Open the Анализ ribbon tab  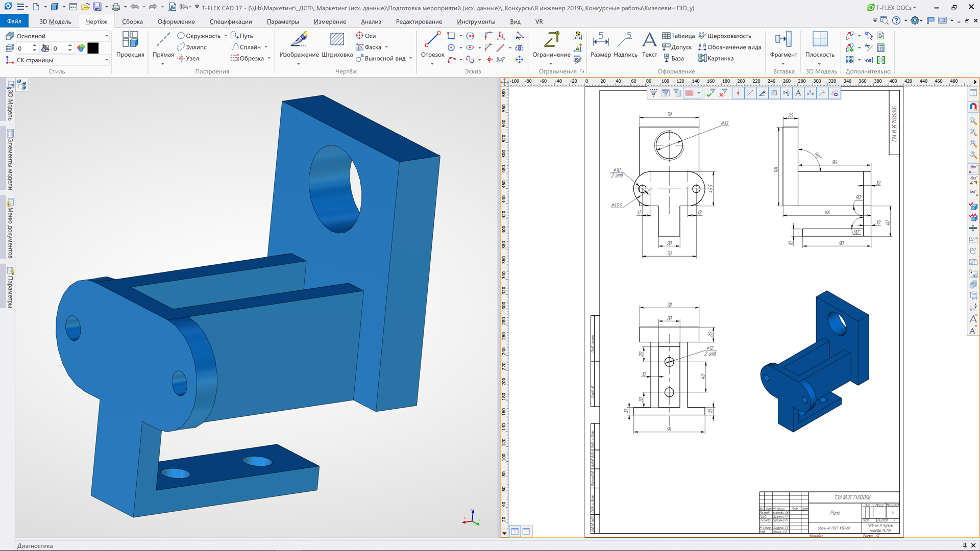point(371,21)
